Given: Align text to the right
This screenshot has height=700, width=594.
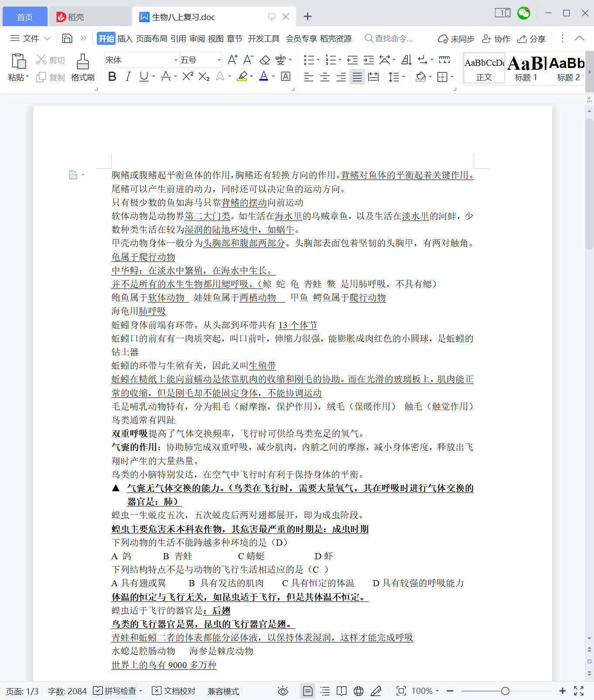Looking at the screenshot, I should point(341,77).
